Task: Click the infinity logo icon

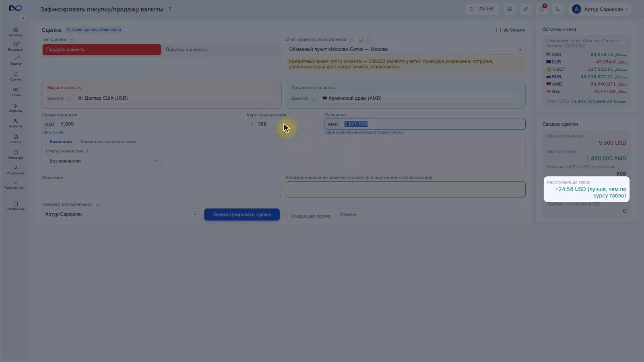Action: click(x=15, y=8)
